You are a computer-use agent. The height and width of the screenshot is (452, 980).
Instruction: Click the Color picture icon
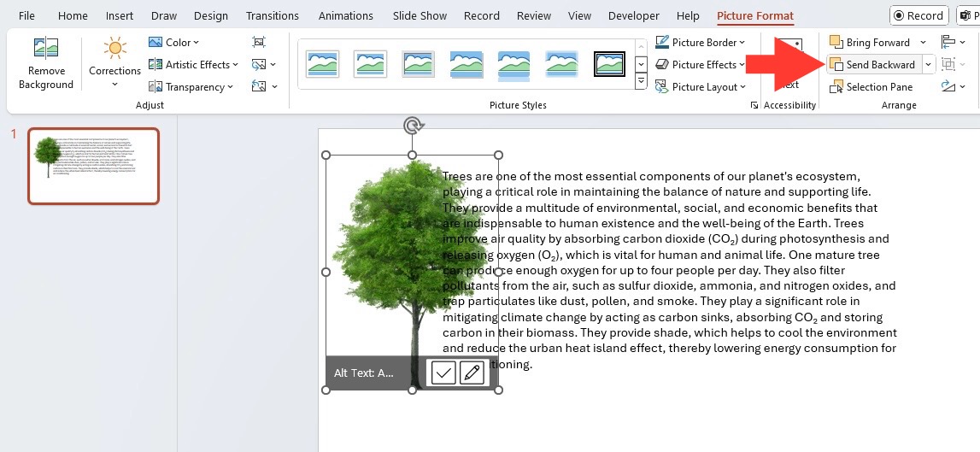coord(156,43)
